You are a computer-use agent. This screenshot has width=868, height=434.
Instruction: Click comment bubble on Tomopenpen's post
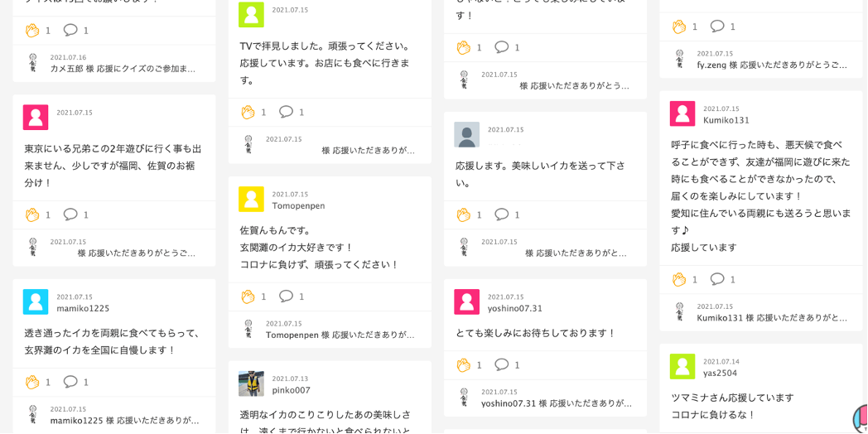pyautogui.click(x=287, y=297)
